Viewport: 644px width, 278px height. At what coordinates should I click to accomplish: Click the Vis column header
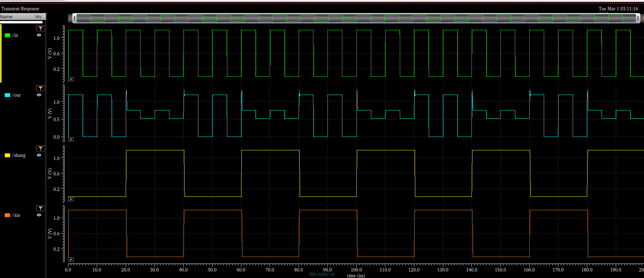point(40,17)
